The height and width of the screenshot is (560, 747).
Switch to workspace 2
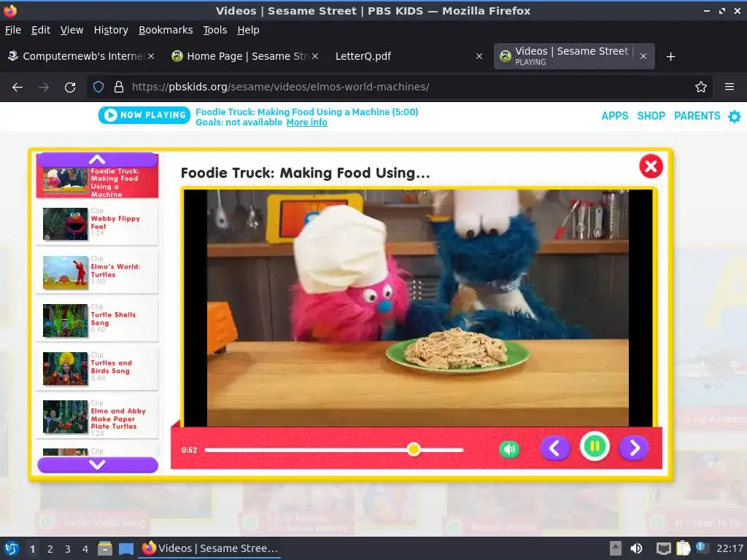coord(50,549)
